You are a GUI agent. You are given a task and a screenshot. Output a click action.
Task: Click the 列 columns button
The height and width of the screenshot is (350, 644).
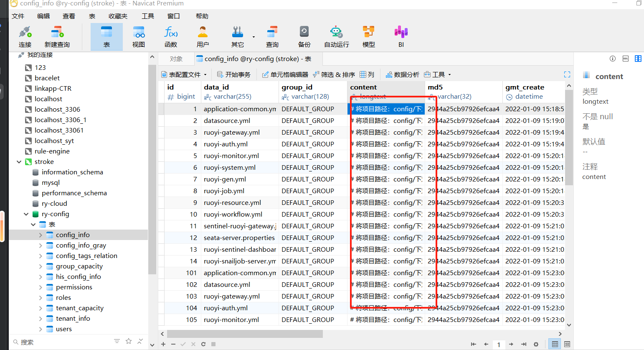[x=367, y=74]
